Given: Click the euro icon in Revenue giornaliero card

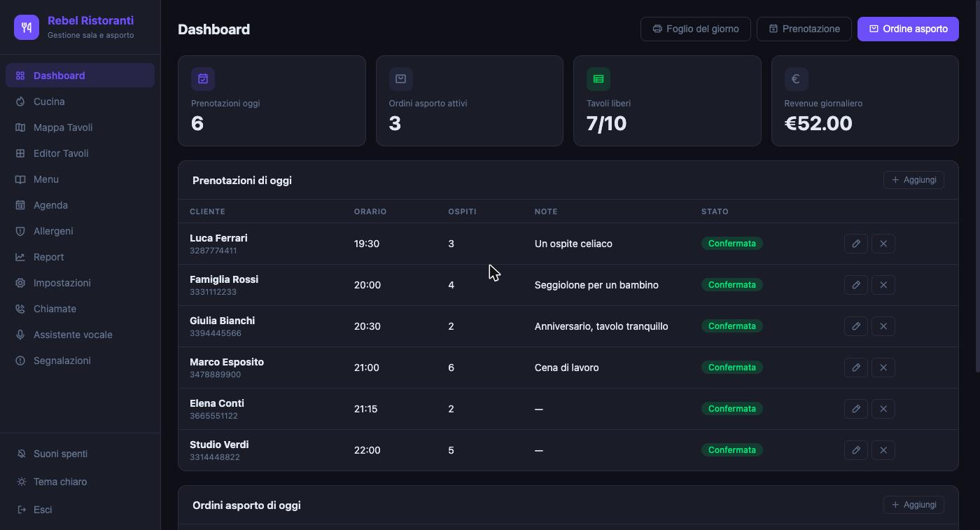Looking at the screenshot, I should [796, 79].
